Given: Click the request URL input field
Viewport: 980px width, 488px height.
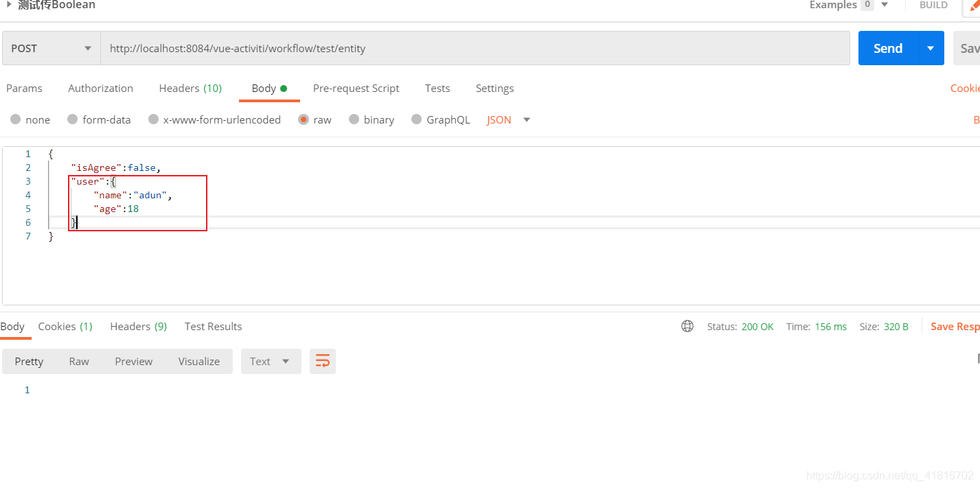Looking at the screenshot, I should [x=475, y=48].
